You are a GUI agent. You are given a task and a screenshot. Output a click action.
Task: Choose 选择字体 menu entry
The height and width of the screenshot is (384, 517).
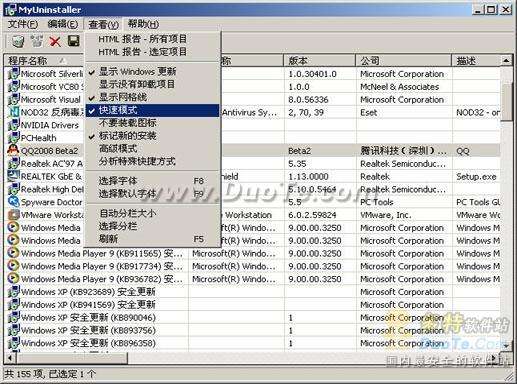point(153,181)
